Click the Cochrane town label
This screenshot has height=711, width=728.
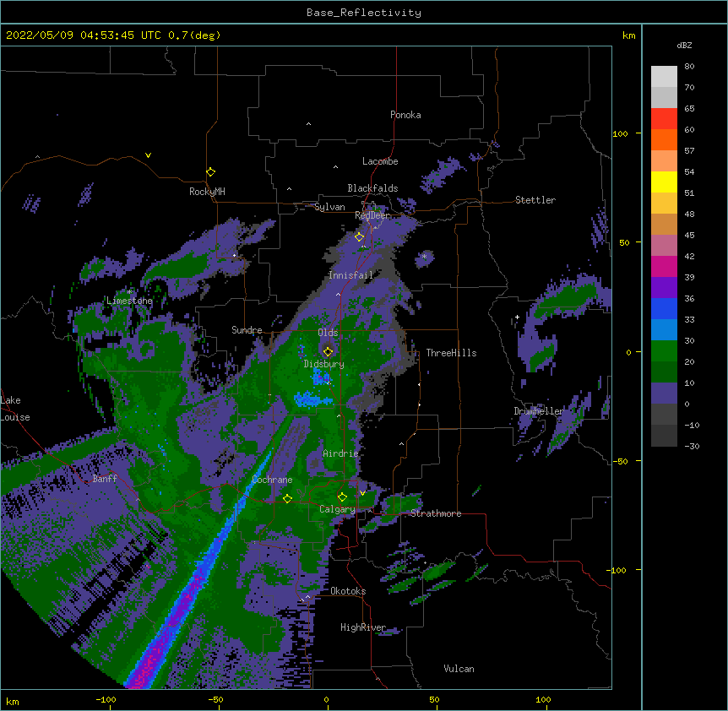(272, 480)
